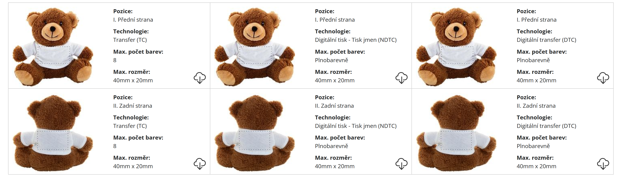Open back teddy bear image for Transfer (TC)
Image resolution: width=644 pixels, height=181 pixels.
[53, 133]
